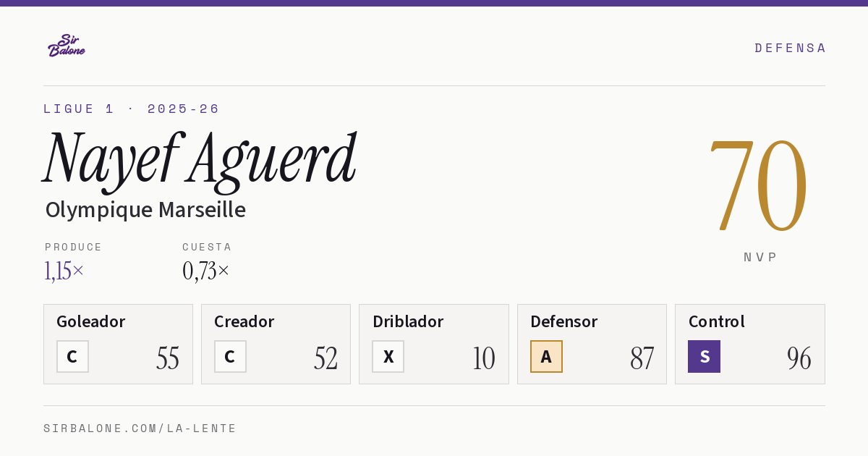Click the Olympique Marseille club name

tap(145, 210)
